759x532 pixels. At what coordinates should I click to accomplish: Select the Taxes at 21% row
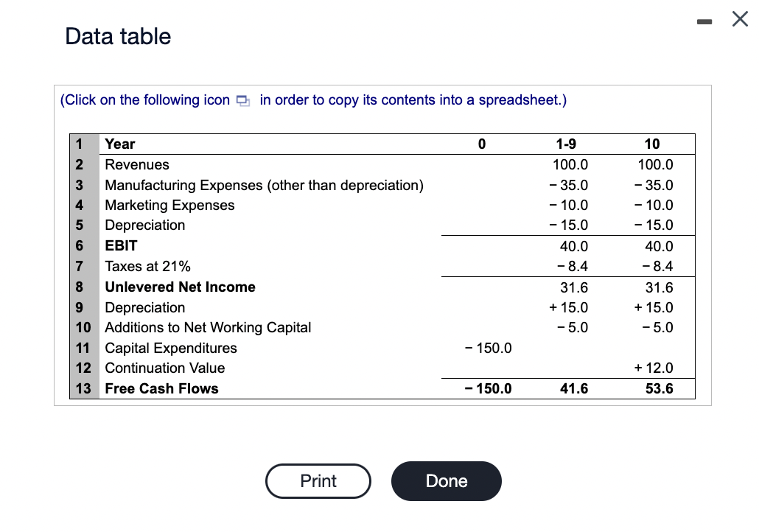coord(149,266)
